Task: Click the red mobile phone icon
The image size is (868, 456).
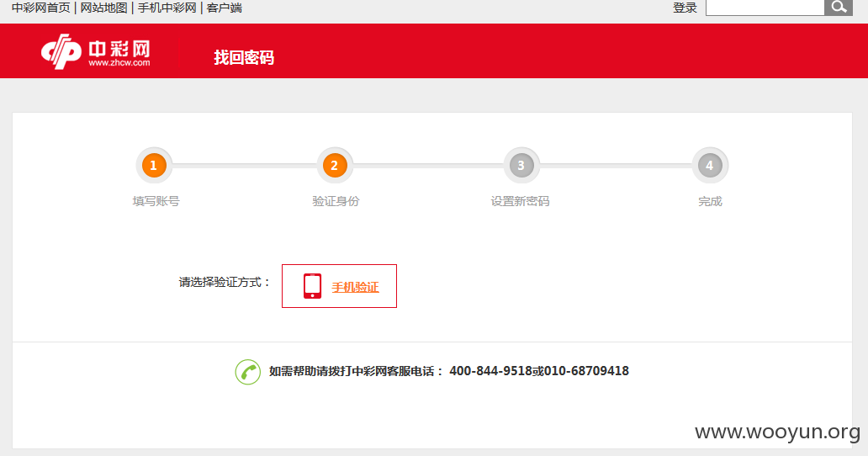Action: (x=312, y=286)
